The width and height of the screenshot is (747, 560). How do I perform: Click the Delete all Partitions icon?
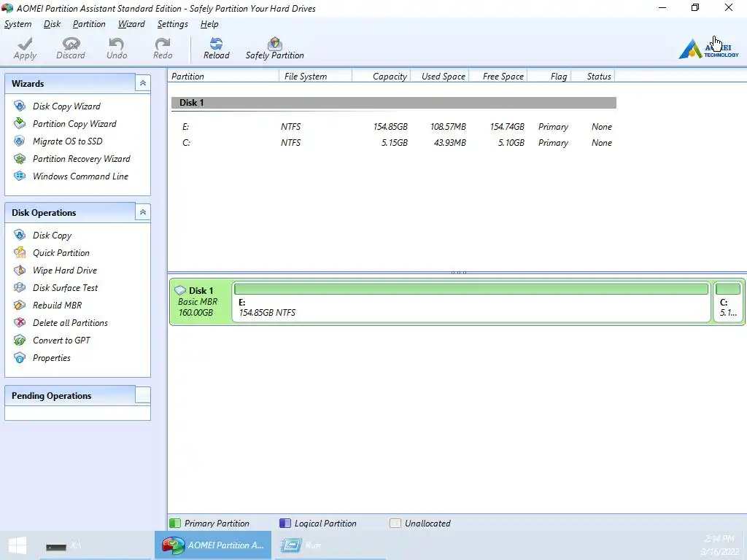click(20, 323)
